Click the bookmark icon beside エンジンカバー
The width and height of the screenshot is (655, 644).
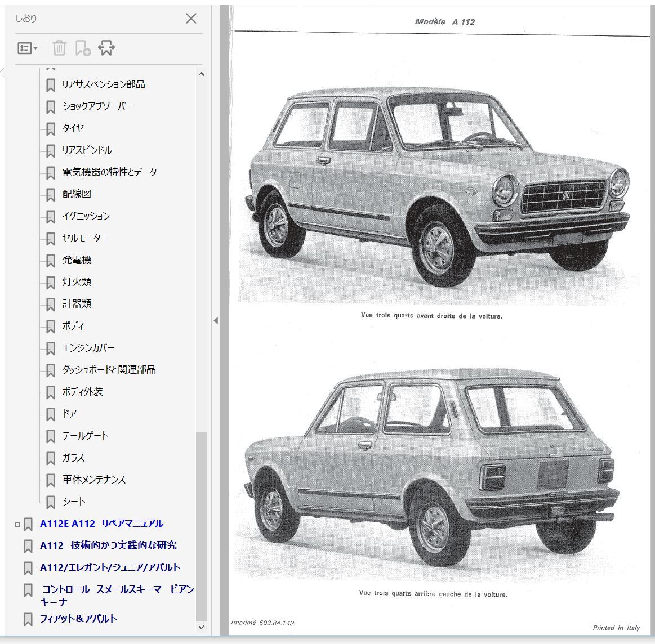pyautogui.click(x=51, y=348)
